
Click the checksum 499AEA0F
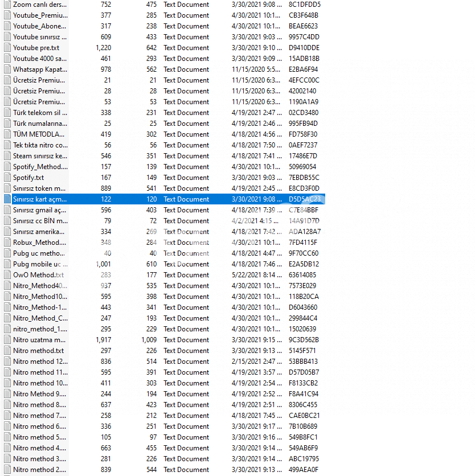click(304, 470)
